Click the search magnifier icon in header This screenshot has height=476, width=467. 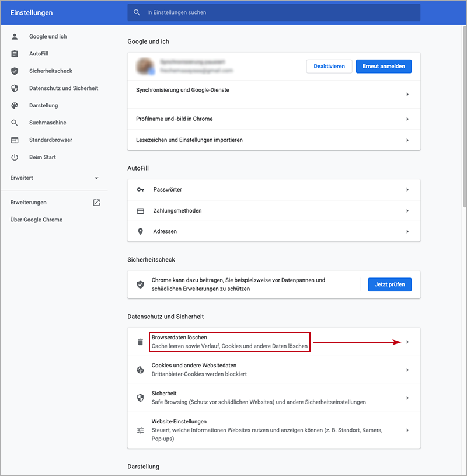(137, 12)
